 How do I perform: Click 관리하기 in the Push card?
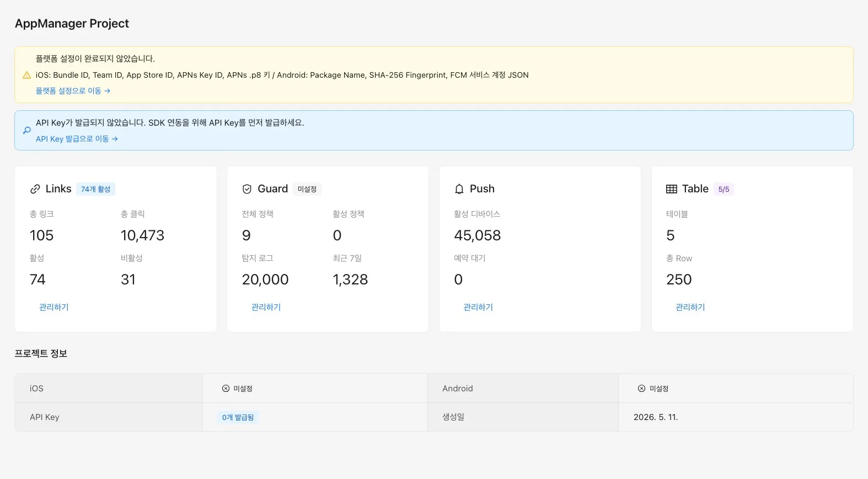(x=478, y=307)
